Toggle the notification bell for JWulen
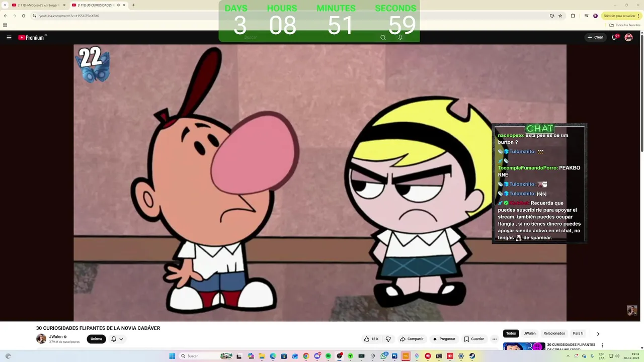The width and height of the screenshot is (644, 362). click(117, 339)
